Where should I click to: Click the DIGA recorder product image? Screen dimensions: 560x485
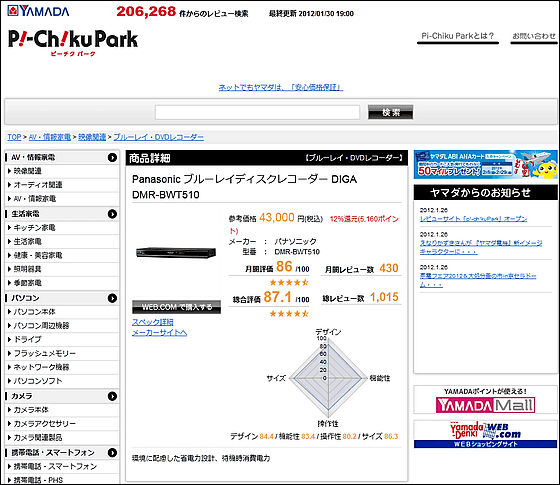(x=176, y=252)
